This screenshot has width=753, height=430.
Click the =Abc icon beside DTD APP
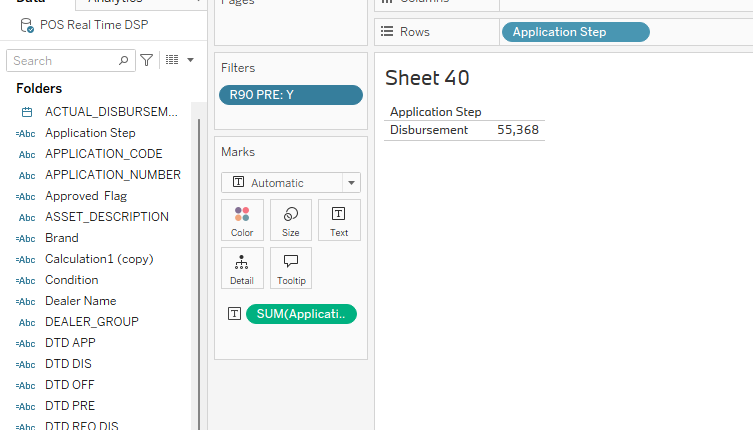(25, 344)
